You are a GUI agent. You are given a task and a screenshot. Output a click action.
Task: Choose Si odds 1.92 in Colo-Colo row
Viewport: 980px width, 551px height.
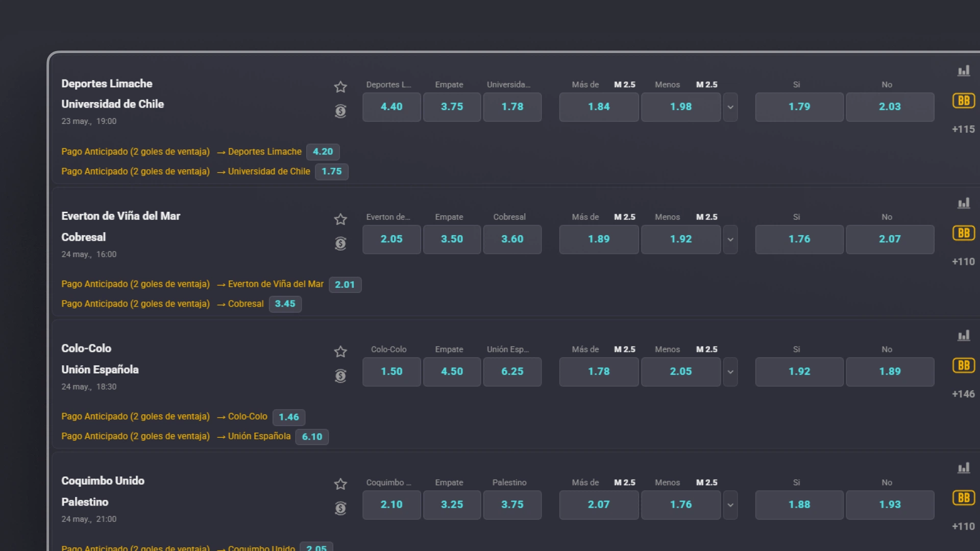(x=799, y=372)
